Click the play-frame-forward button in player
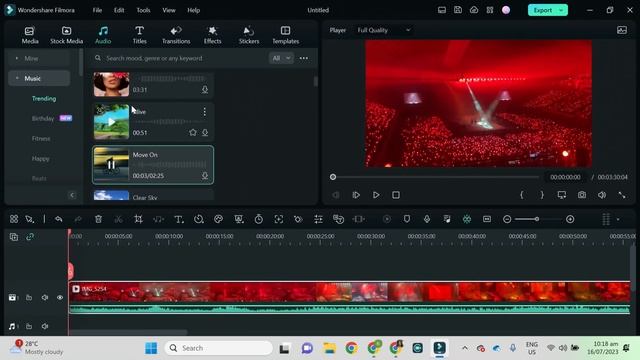Screen dimensions: 640x360 click(x=356, y=195)
